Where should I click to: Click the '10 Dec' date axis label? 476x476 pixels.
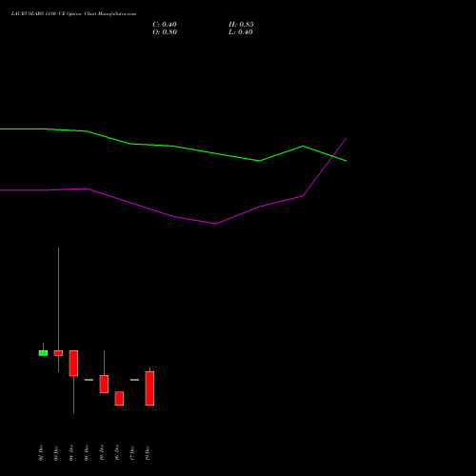click(x=102, y=452)
